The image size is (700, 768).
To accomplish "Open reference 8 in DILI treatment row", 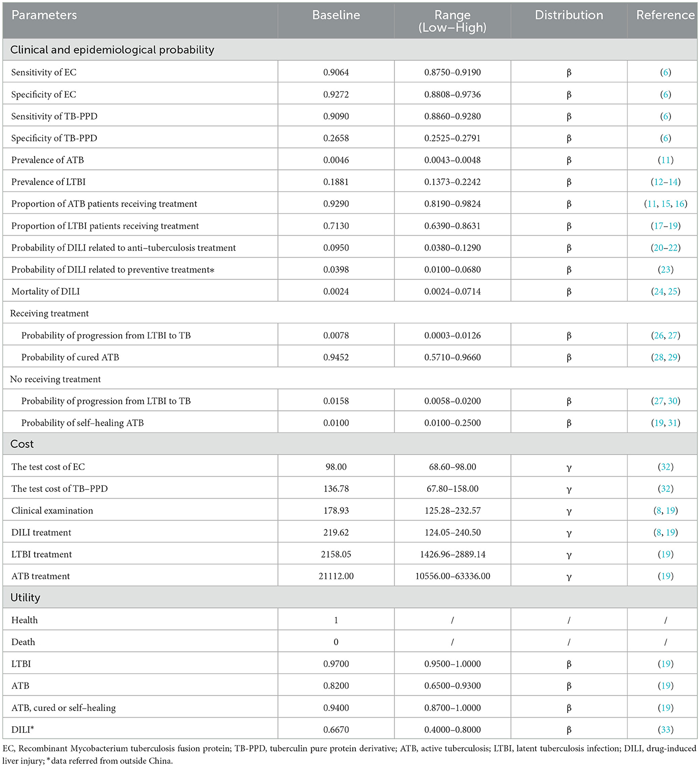I will click(659, 532).
